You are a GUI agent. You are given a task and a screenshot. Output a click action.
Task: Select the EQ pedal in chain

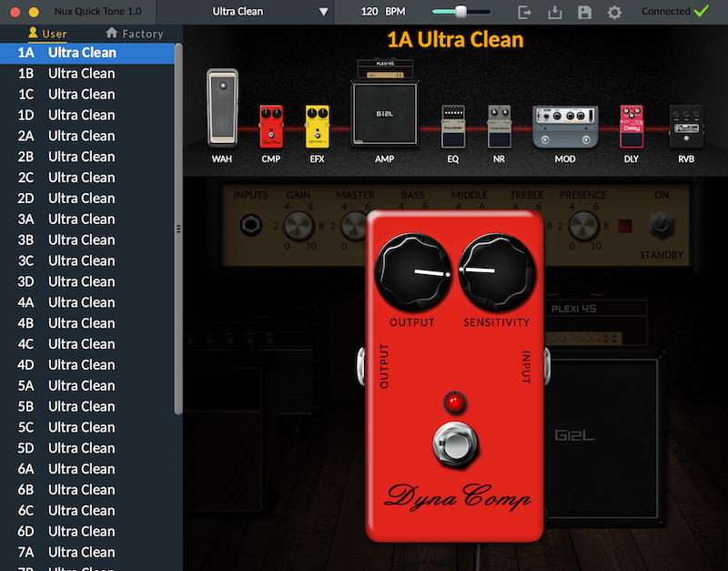[x=453, y=126]
